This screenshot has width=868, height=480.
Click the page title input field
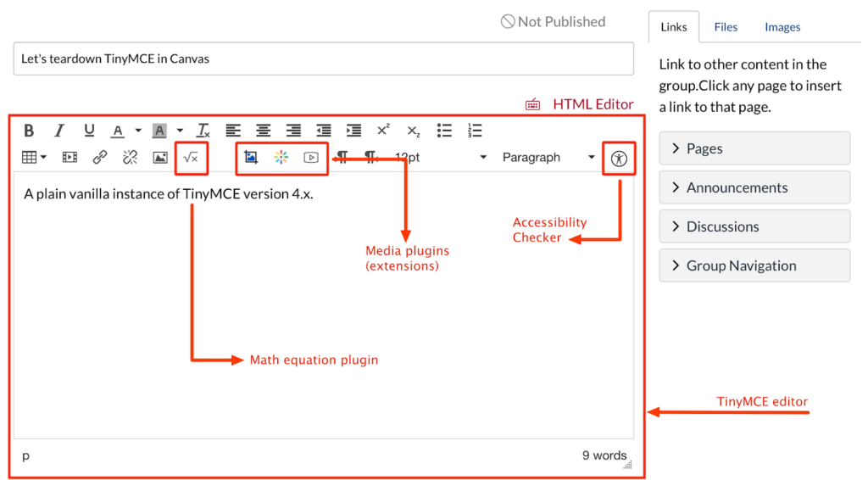[x=324, y=59]
